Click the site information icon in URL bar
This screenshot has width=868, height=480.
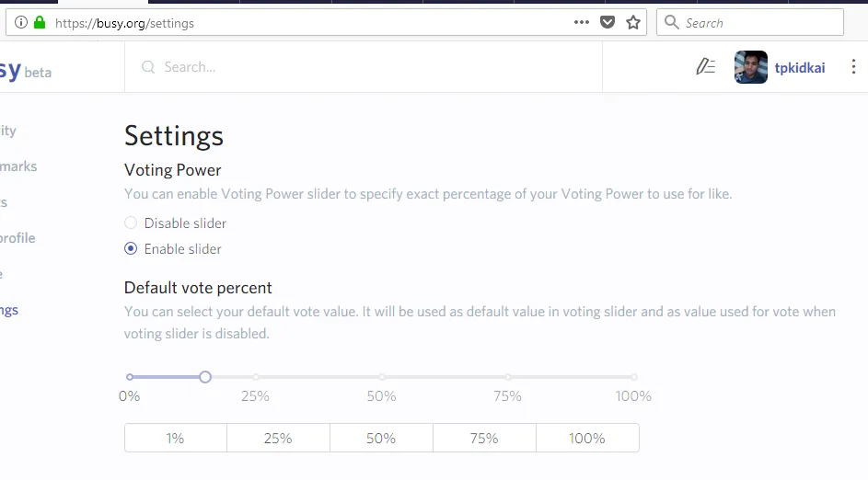coord(20,23)
